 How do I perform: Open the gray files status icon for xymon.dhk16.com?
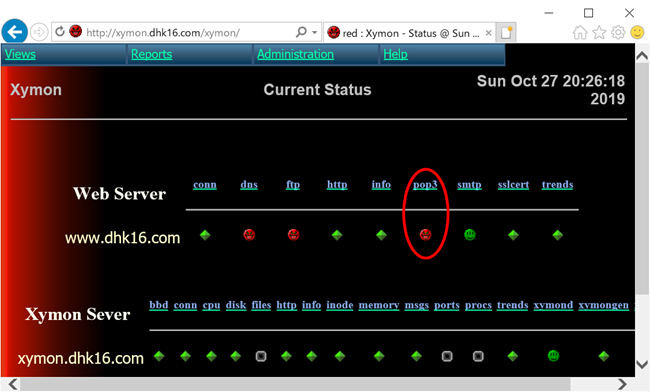click(x=261, y=356)
